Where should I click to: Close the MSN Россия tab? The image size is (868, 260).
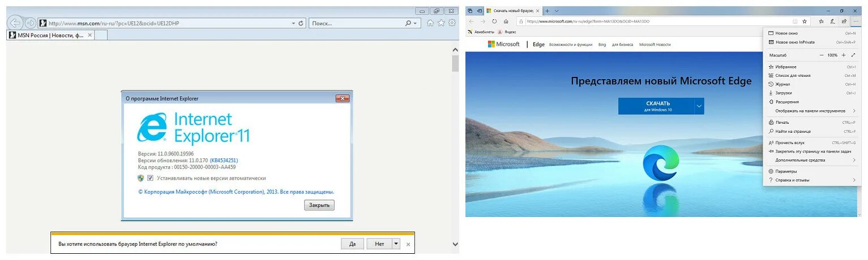(89, 35)
